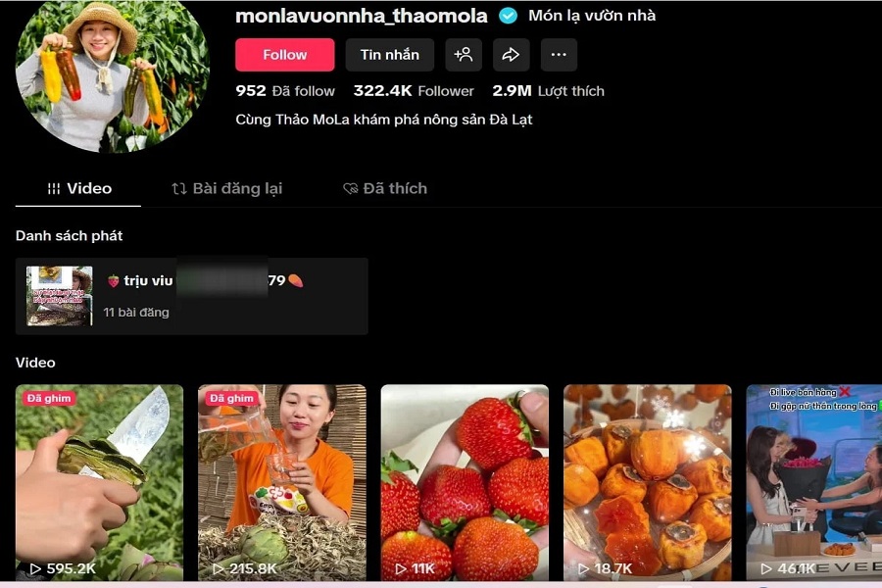Click the profile avatar picture
Viewport: 882px width, 588px height.
point(113,74)
